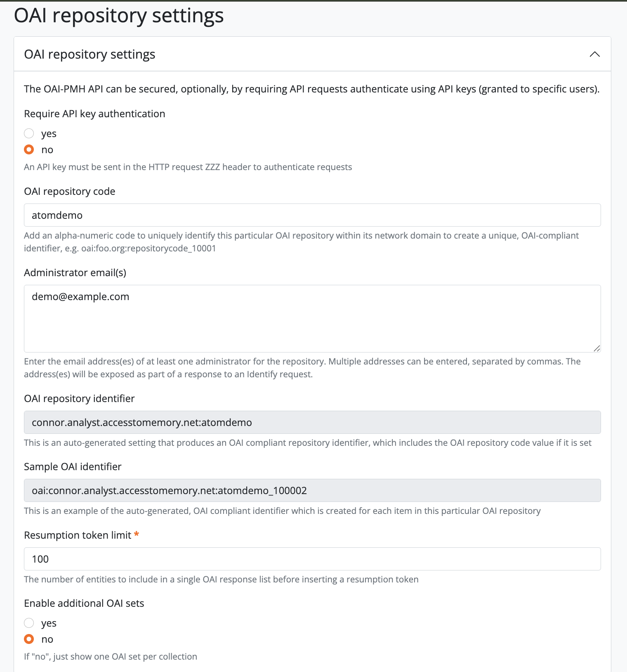Collapse the OAI repository settings panel chevron
Viewport: 627px width, 672px height.
[594, 54]
